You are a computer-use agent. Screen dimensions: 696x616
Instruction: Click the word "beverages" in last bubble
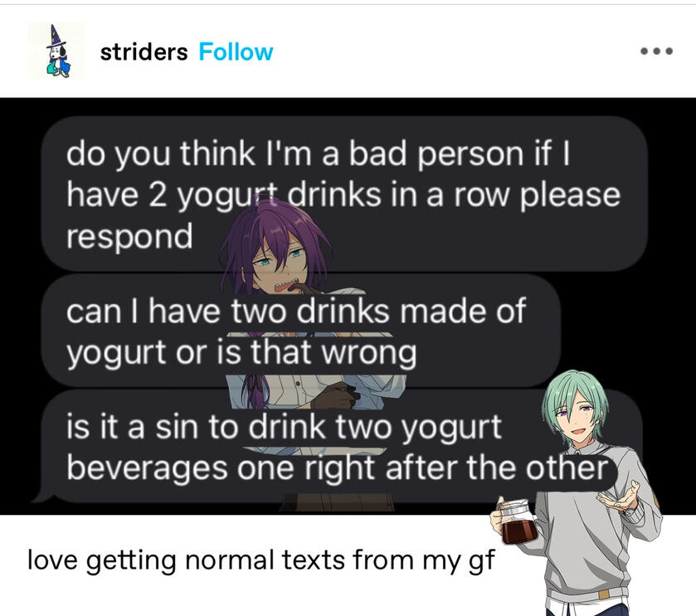[147, 469]
